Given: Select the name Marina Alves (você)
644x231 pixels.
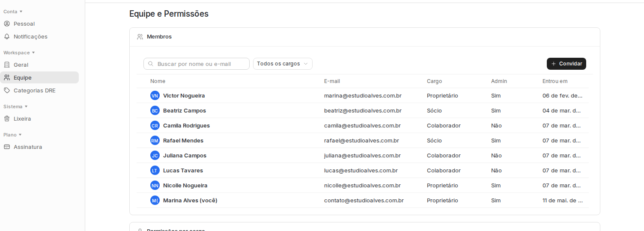Looking at the screenshot, I should 190,200.
